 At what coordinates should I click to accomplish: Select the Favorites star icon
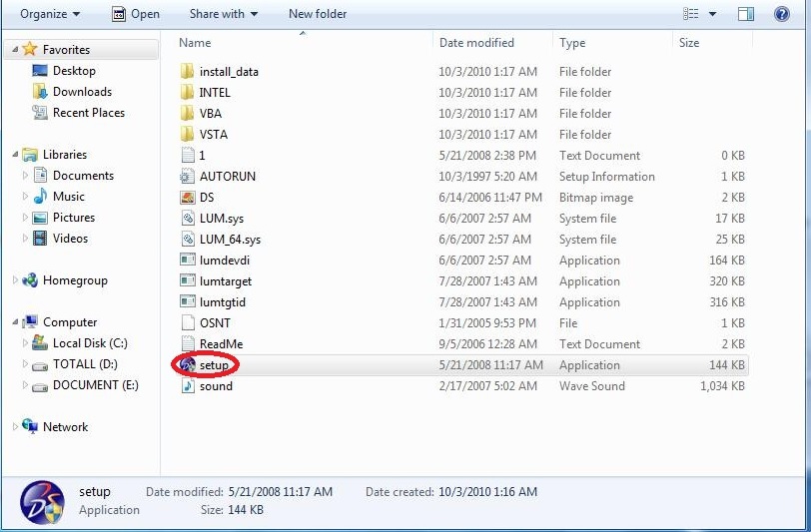pos(30,49)
